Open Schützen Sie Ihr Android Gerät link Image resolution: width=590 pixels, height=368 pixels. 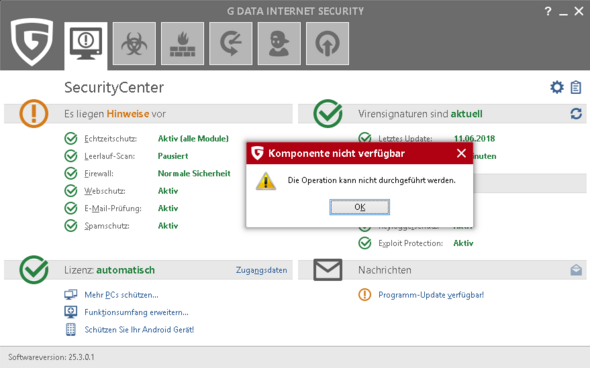pyautogui.click(x=139, y=330)
